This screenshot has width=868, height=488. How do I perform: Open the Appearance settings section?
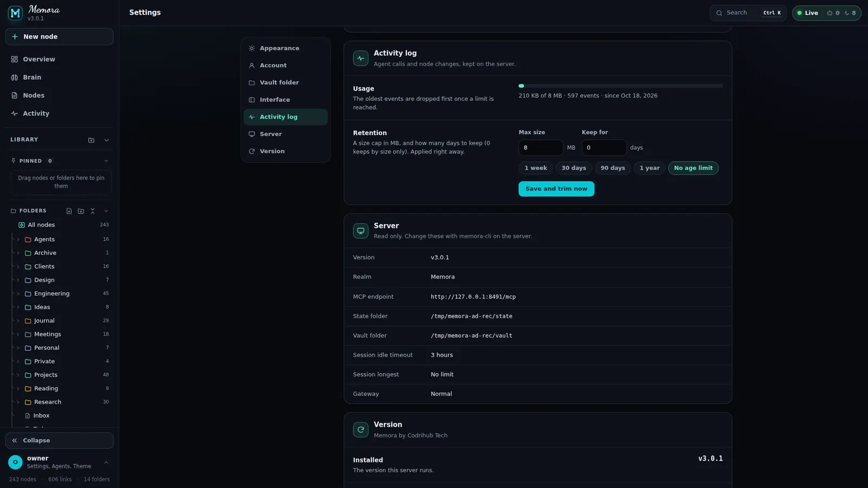pyautogui.click(x=285, y=48)
